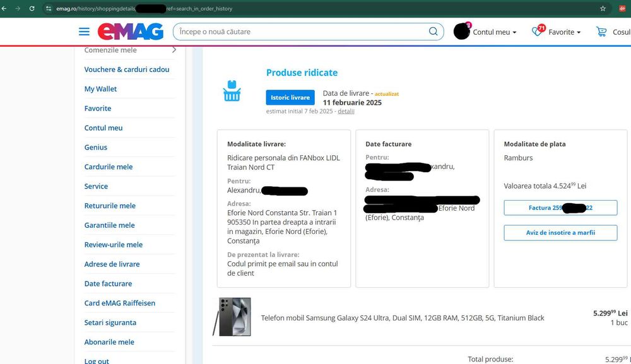Click the Ramburs payment method text
Screen dimensions: 631x364
coord(518,158)
